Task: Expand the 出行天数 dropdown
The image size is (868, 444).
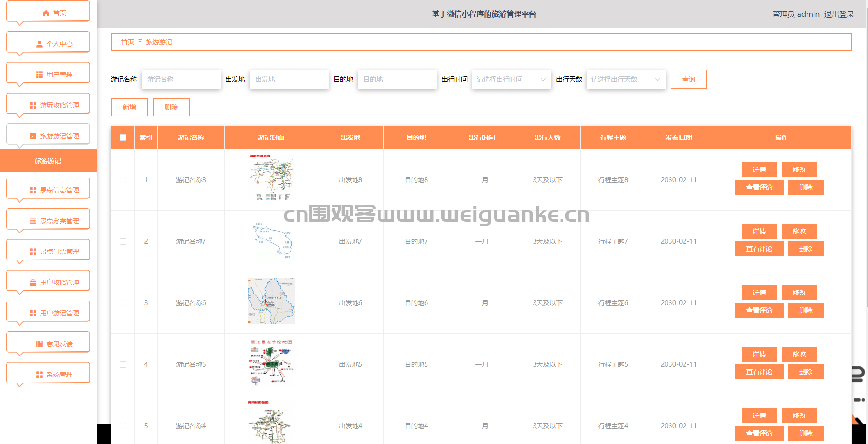Action: pos(626,79)
